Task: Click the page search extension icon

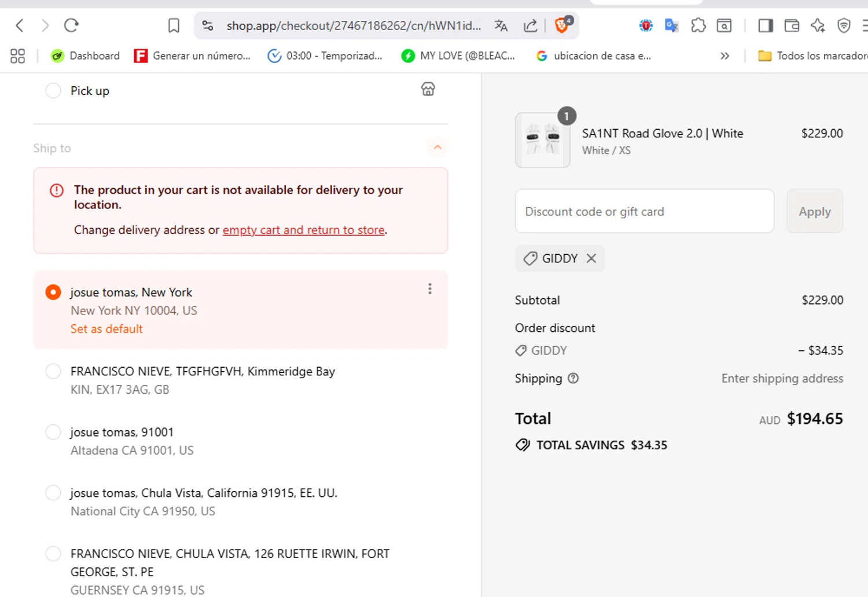Action: coord(724,25)
